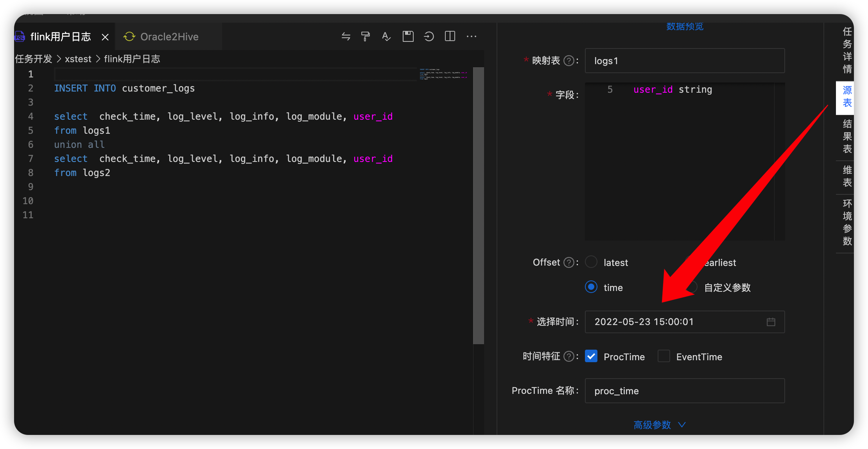Open the 环境参数 side panel tab

[847, 222]
